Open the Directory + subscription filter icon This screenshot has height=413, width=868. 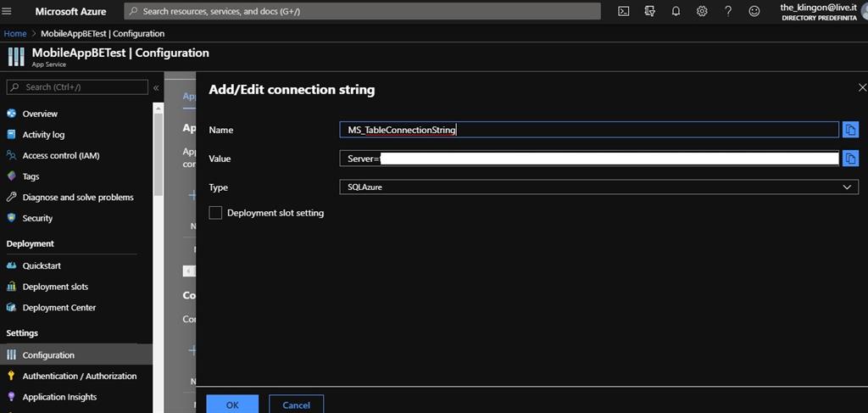point(649,11)
